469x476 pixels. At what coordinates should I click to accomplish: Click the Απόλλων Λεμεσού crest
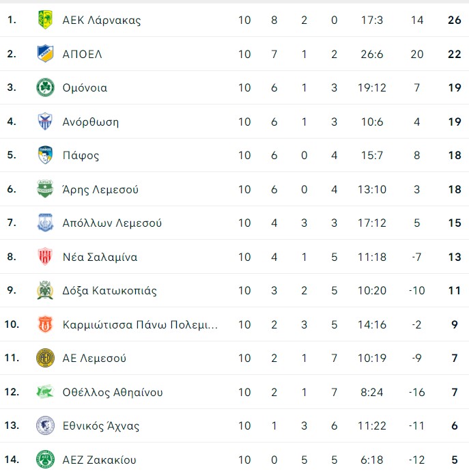45,223
